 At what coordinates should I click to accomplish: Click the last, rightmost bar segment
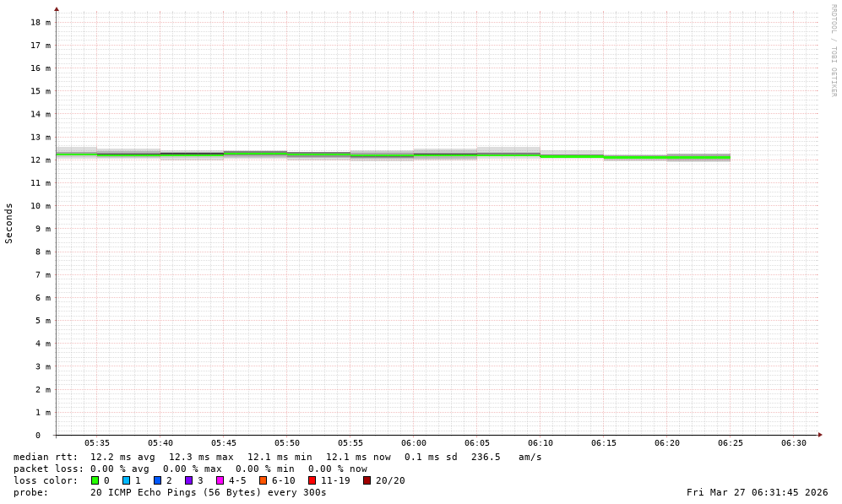[698, 158]
